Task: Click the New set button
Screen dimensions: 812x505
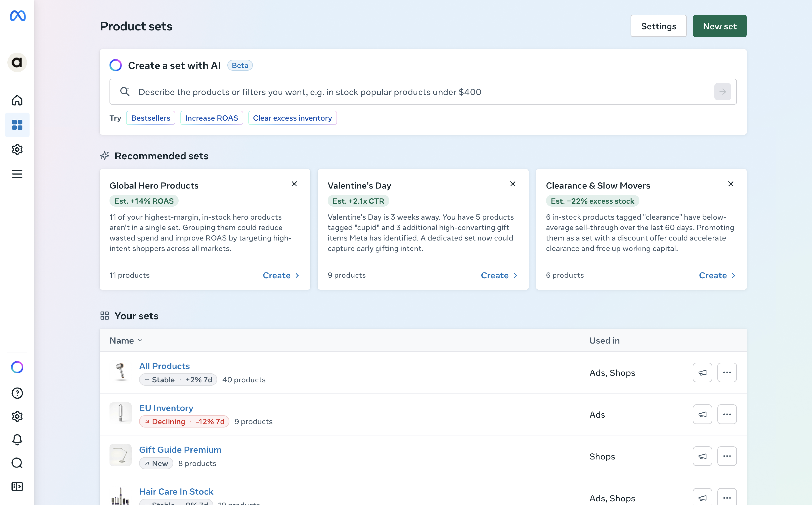Action: coord(719,26)
